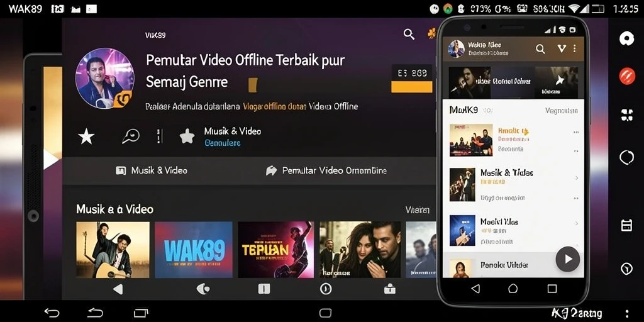This screenshot has width=644, height=322.
Task: Tap the bag icon in the app's bottom bar
Action: click(x=389, y=289)
